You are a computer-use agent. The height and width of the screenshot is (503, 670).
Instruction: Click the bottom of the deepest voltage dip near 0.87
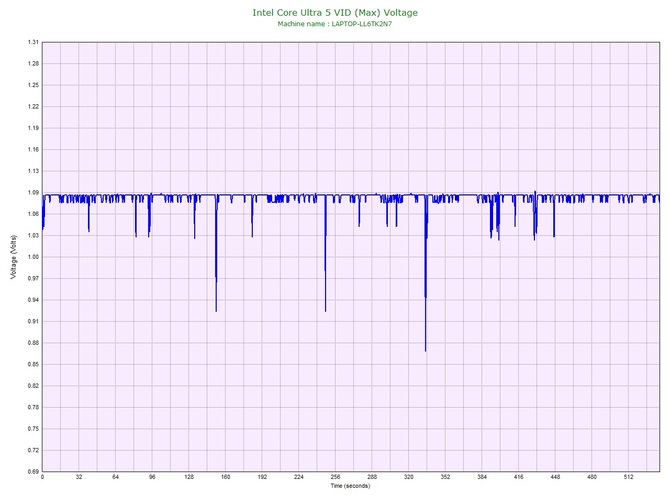(425, 350)
